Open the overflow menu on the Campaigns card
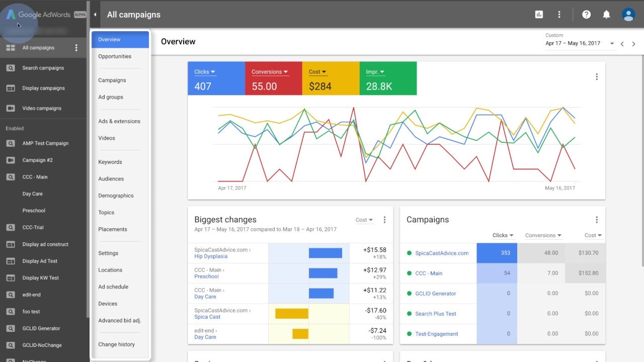Image resolution: width=644 pixels, height=362 pixels. click(597, 219)
